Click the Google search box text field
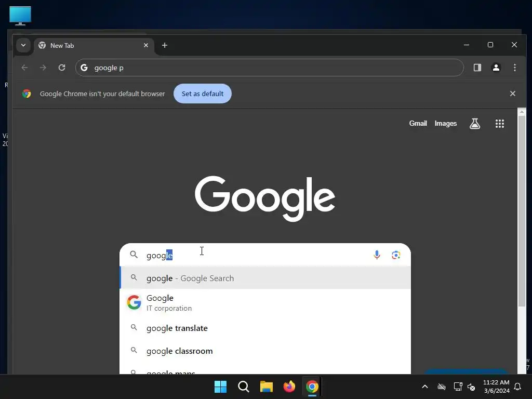The height and width of the screenshot is (399, 532). pos(256,255)
